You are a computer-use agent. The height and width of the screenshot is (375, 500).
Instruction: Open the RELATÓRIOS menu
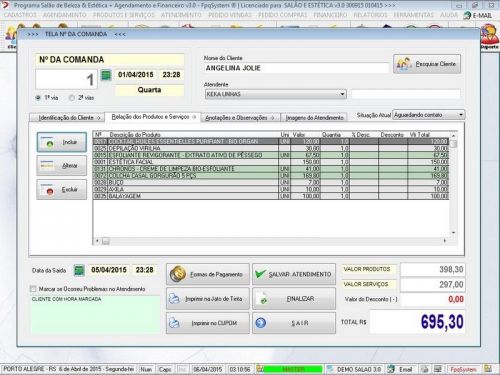tap(370, 15)
